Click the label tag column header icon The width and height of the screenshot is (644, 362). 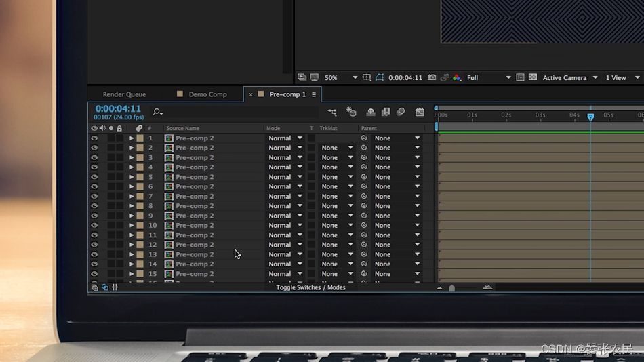139,128
